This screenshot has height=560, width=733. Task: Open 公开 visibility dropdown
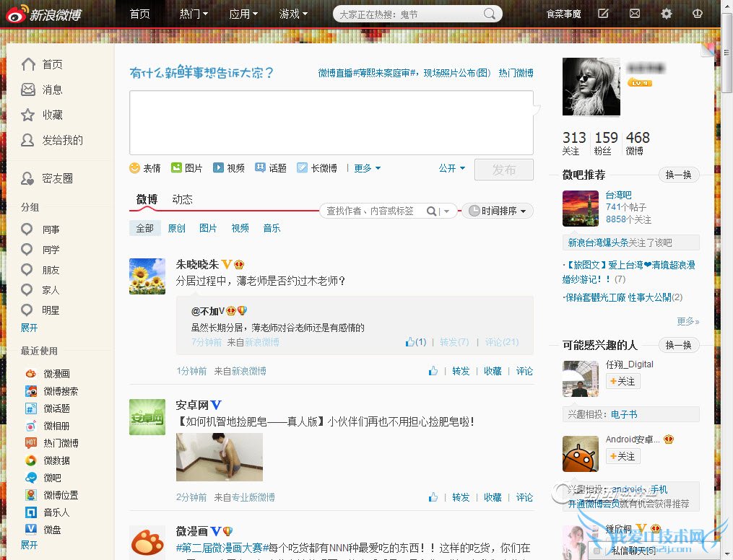click(x=451, y=167)
